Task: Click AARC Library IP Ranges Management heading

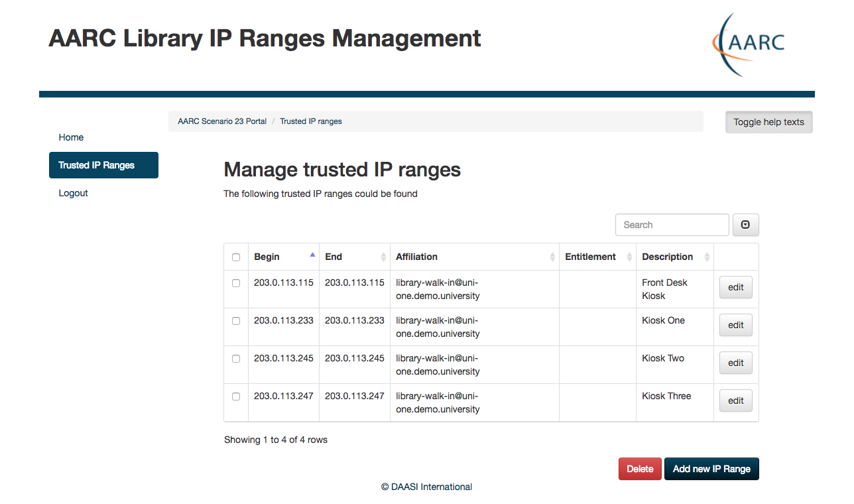Action: [265, 38]
